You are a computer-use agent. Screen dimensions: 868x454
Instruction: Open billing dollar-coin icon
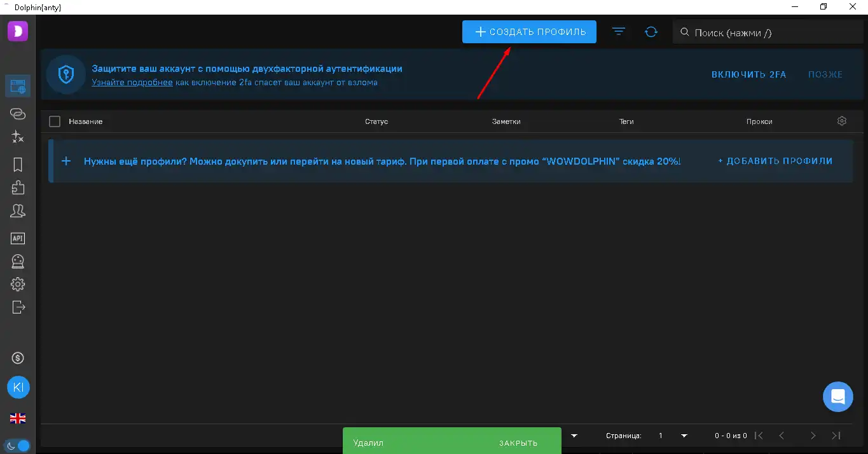pyautogui.click(x=18, y=358)
